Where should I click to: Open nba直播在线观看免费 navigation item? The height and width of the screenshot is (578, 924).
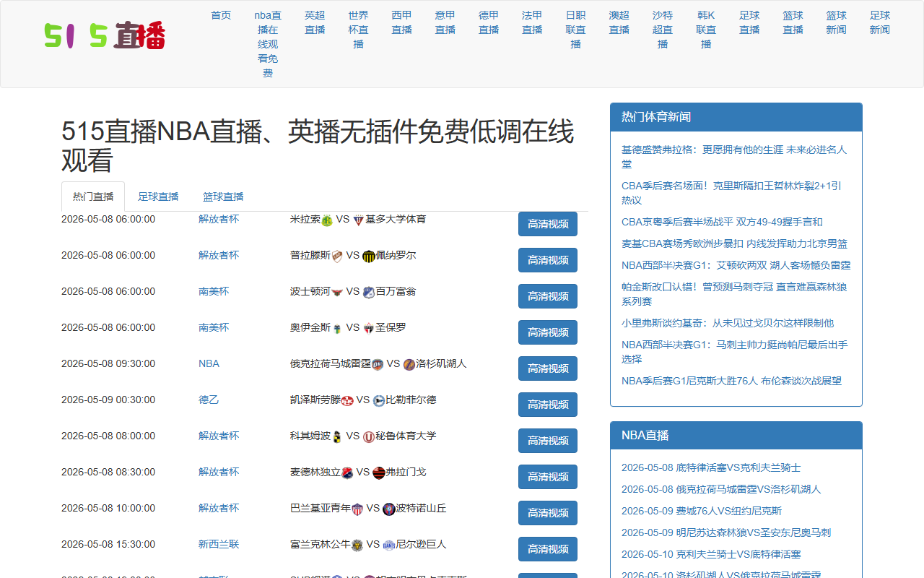coord(268,44)
